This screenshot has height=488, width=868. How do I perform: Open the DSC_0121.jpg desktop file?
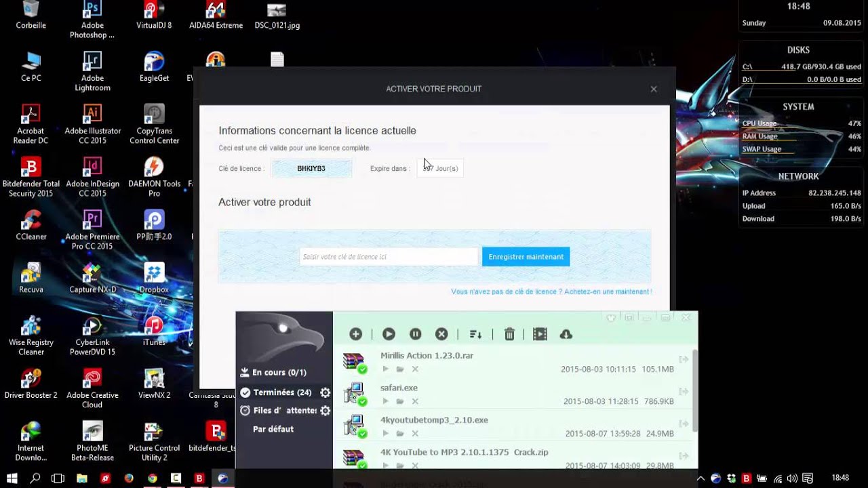pos(277,16)
